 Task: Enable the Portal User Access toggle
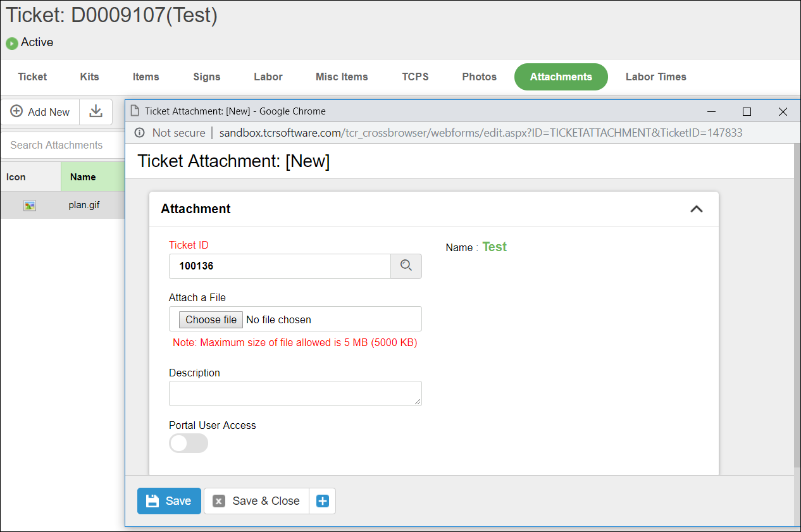click(x=188, y=443)
